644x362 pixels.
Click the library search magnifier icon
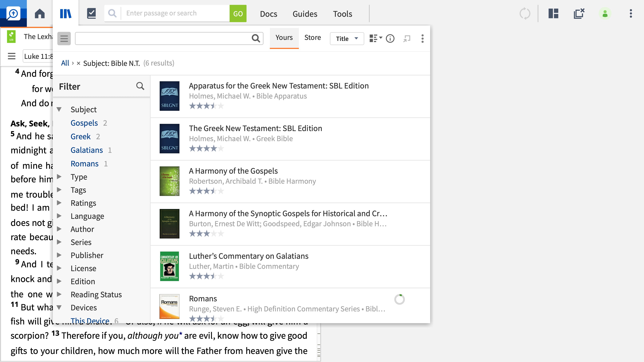pos(256,39)
